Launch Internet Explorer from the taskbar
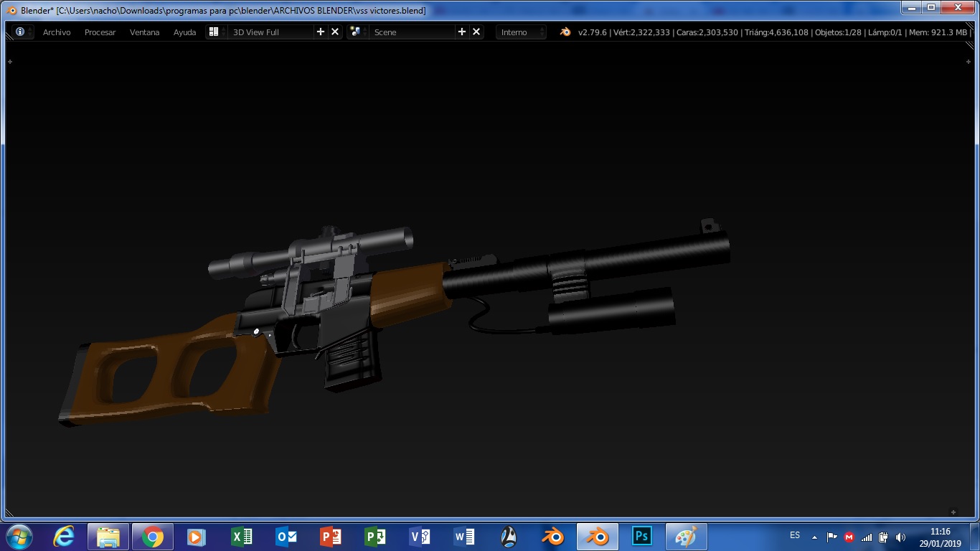Image resolution: width=980 pixels, height=551 pixels. pos(64,537)
